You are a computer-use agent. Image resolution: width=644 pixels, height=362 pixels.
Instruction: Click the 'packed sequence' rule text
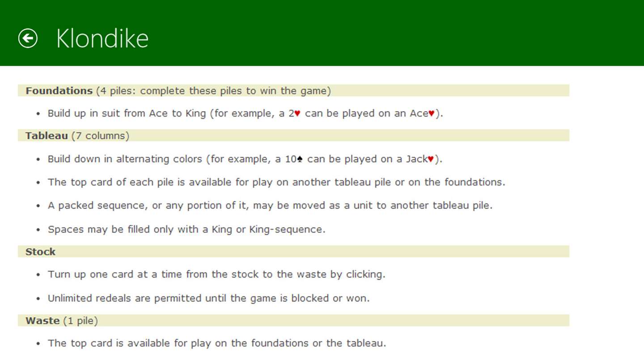(x=270, y=206)
